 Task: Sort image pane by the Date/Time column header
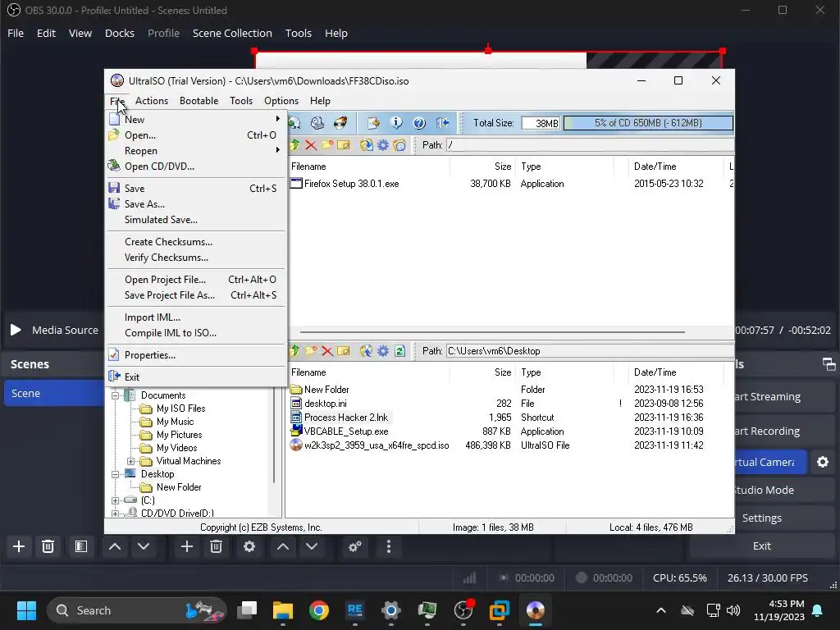click(677, 167)
